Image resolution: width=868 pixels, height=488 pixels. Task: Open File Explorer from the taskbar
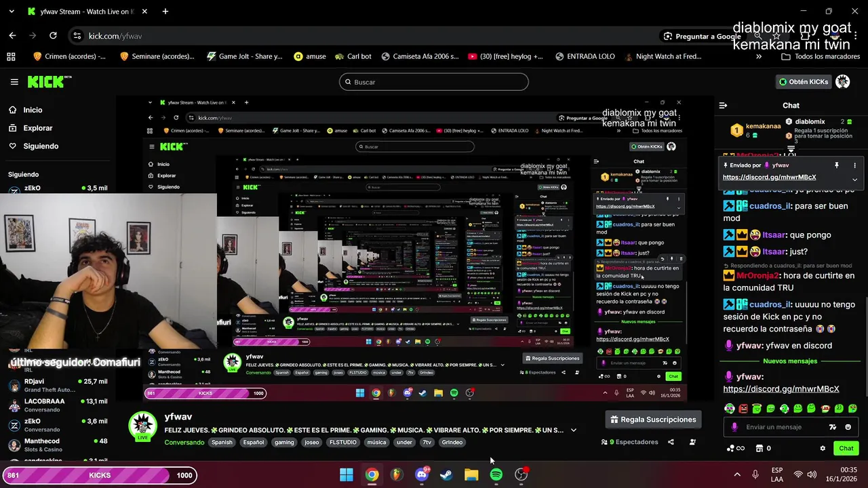click(471, 475)
